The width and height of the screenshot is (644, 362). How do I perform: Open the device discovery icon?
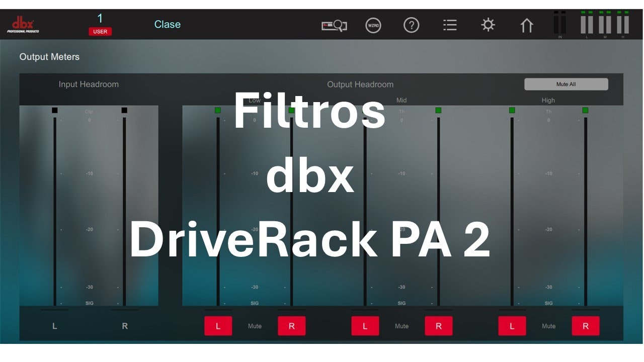click(x=335, y=25)
